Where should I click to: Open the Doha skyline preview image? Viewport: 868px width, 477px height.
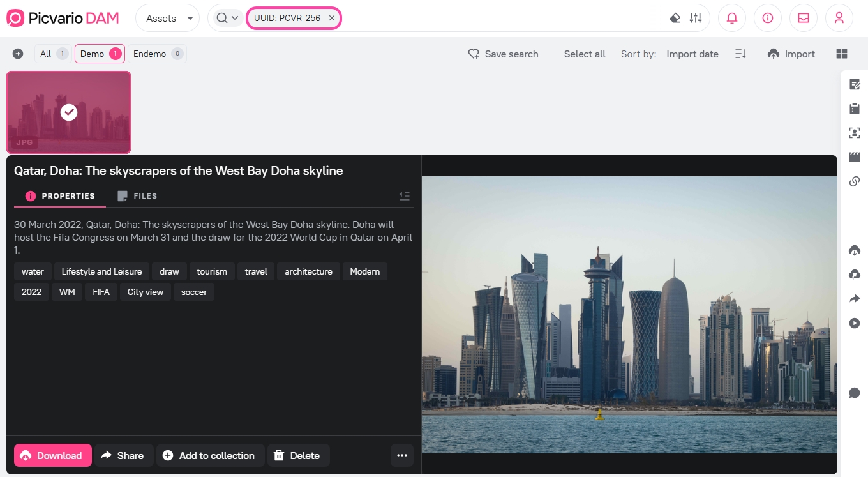click(629, 315)
